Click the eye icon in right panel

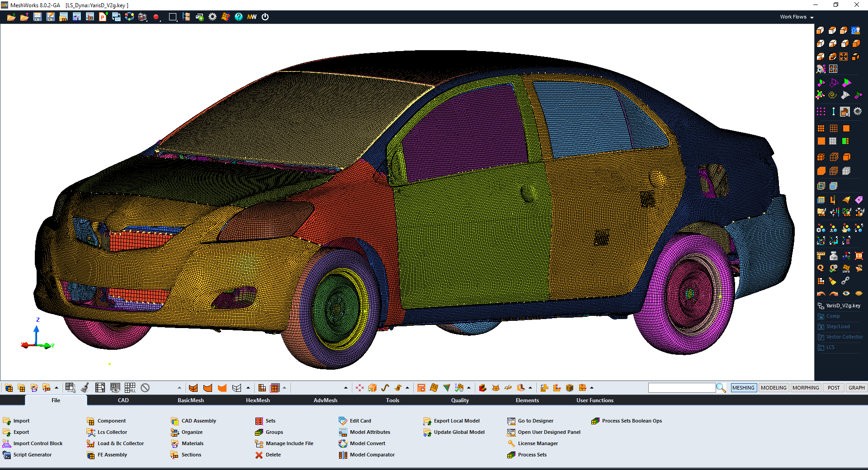[x=846, y=293]
